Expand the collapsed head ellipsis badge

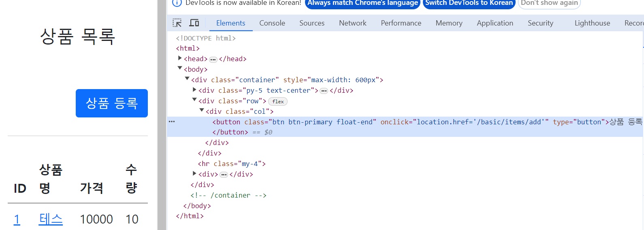pos(213,60)
